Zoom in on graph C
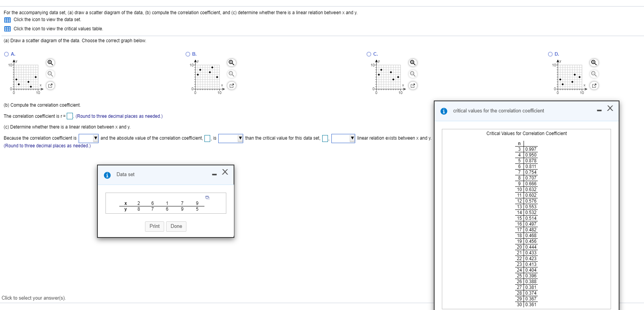The height and width of the screenshot is (310, 644). click(413, 63)
